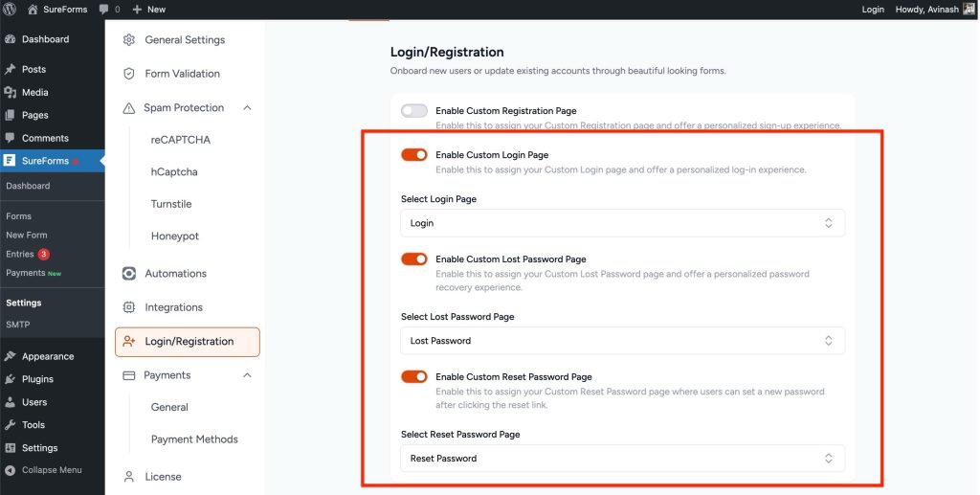980x495 pixels.
Task: Click the Comments icon in sidebar
Action: pos(10,138)
